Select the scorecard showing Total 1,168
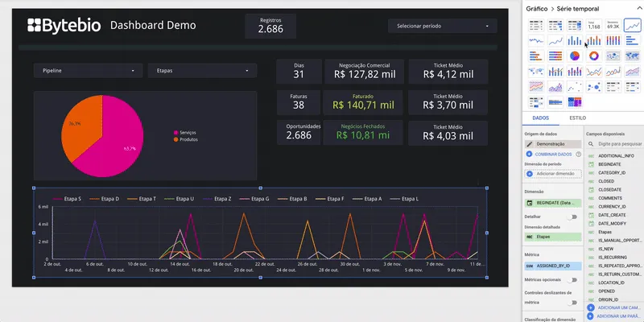 [594, 26]
